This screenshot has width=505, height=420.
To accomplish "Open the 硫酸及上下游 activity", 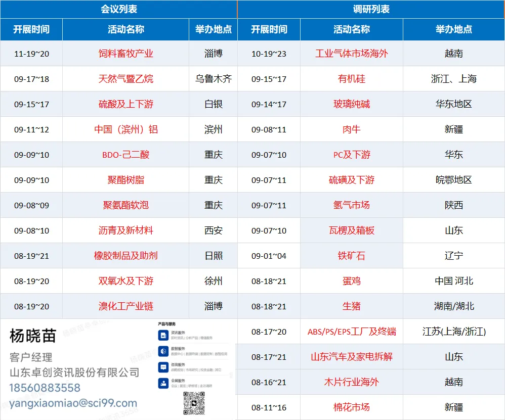I will (x=125, y=104).
